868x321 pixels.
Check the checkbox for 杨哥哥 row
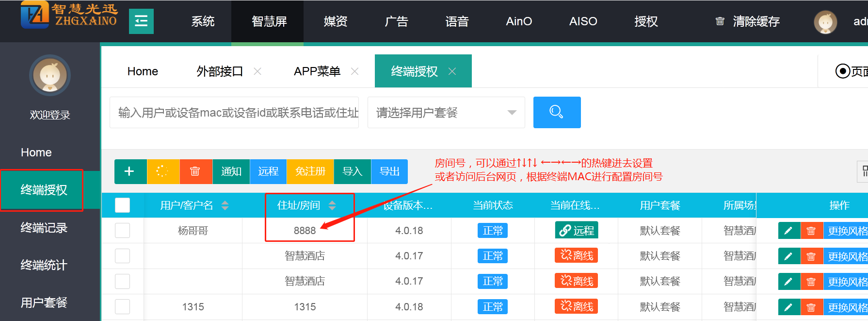(122, 231)
